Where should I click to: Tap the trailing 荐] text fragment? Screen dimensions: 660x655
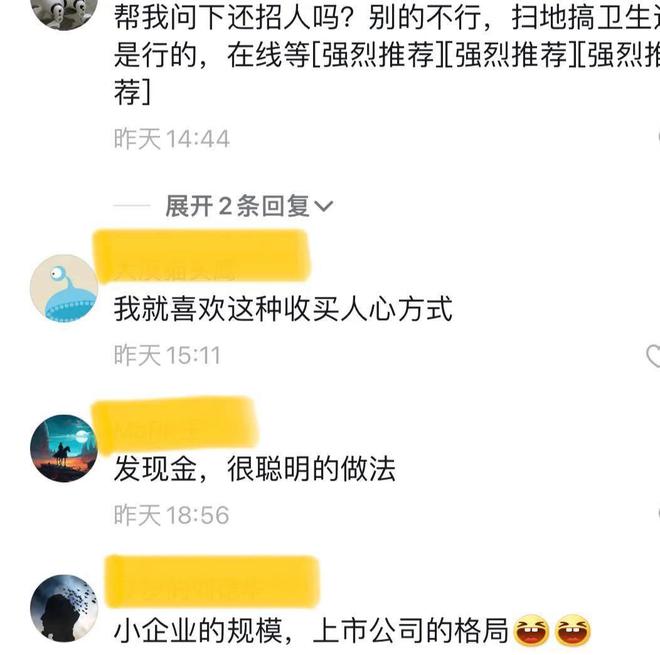coord(132,92)
